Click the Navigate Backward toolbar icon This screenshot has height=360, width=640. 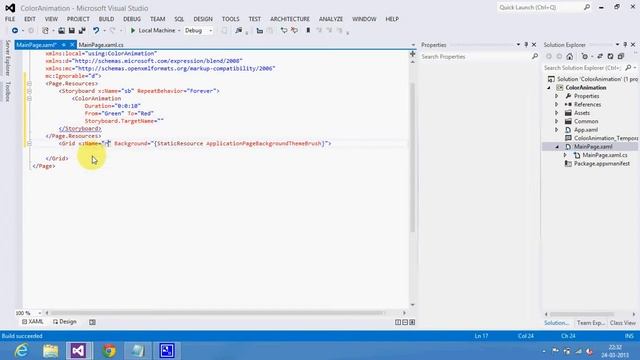pyautogui.click(x=15, y=31)
